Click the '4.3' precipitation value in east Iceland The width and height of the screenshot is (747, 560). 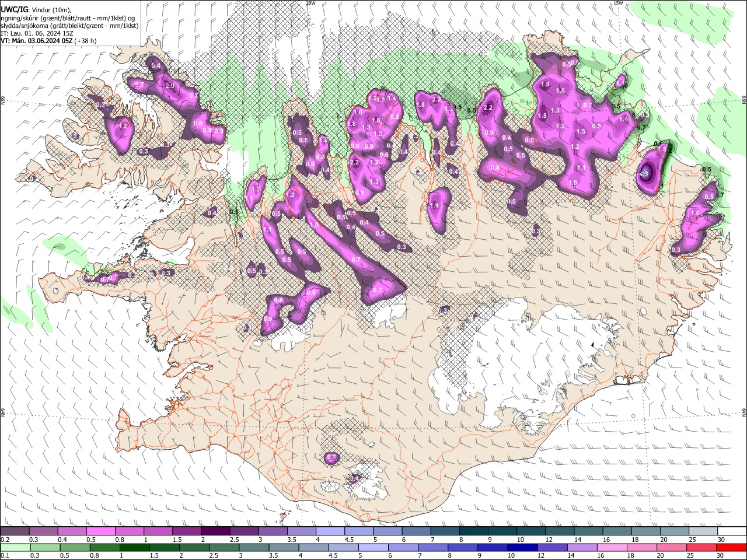pyautogui.click(x=645, y=173)
